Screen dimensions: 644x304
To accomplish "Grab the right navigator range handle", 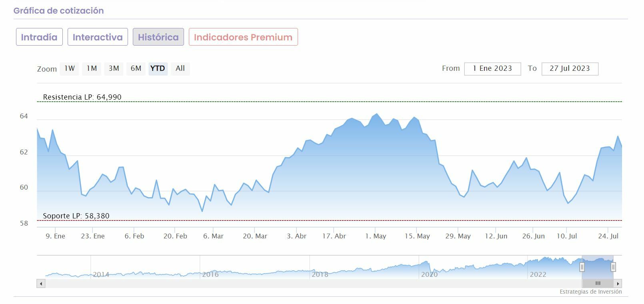I will coord(613,267).
